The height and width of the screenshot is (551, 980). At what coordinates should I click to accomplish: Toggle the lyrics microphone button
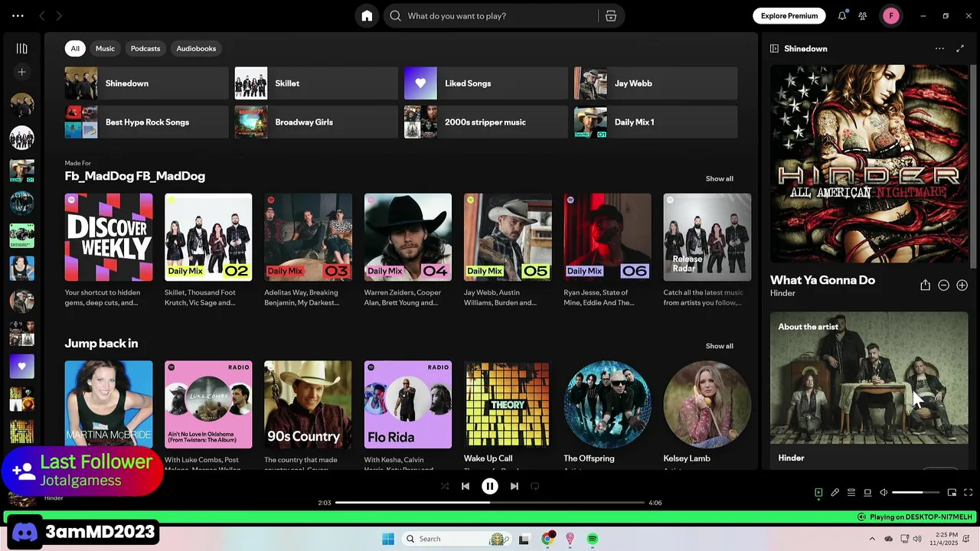[x=835, y=493]
